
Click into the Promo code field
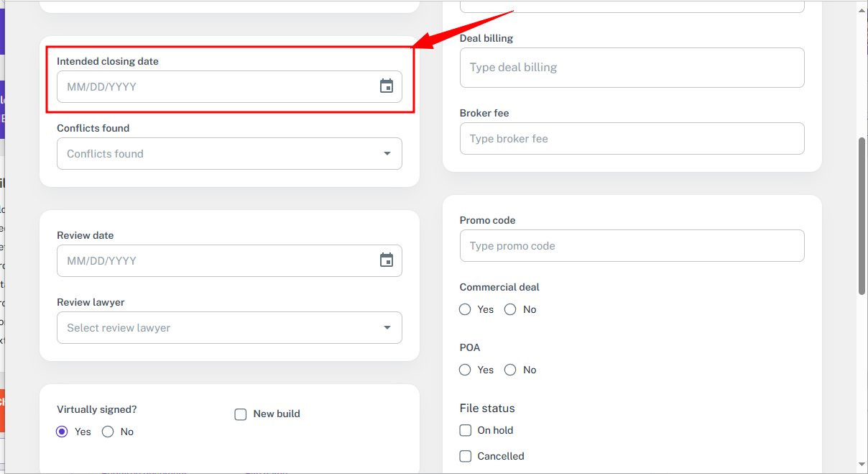click(632, 246)
